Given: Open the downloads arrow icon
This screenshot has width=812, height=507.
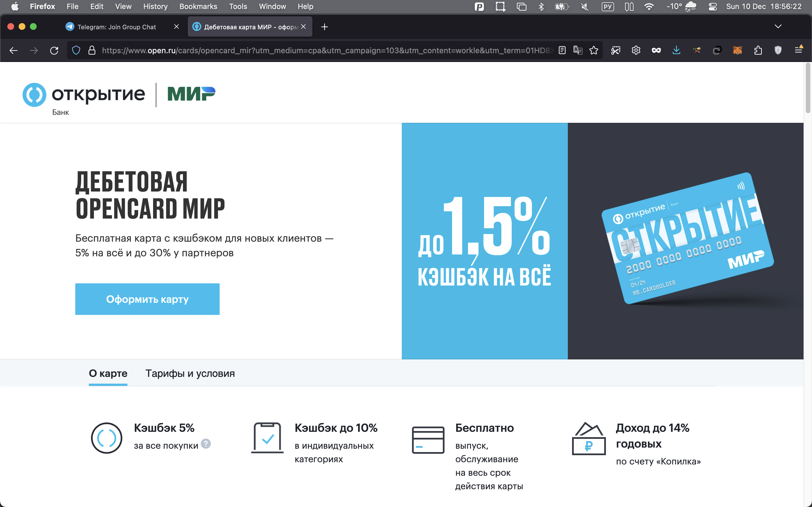Looking at the screenshot, I should pyautogui.click(x=676, y=50).
